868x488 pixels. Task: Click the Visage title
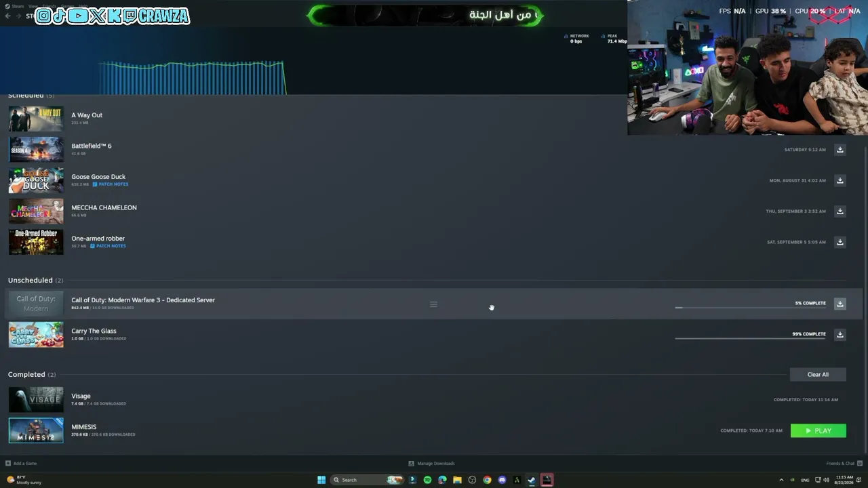(x=81, y=396)
